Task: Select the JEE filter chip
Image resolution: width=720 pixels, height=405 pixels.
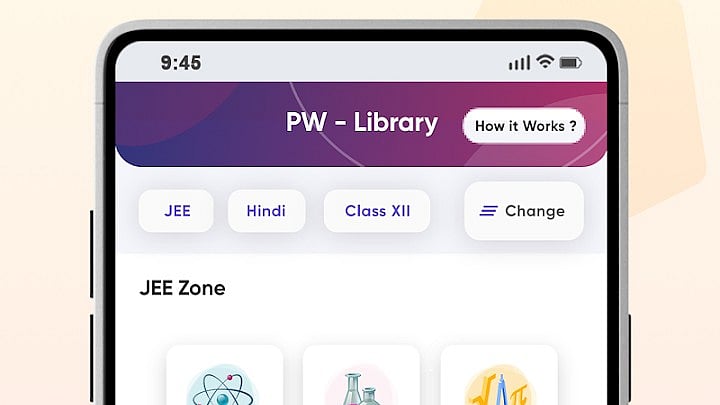Action: pos(176,211)
